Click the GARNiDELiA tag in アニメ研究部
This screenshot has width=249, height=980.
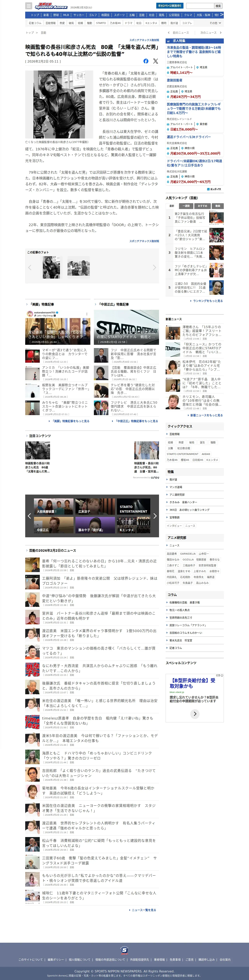click(x=188, y=554)
